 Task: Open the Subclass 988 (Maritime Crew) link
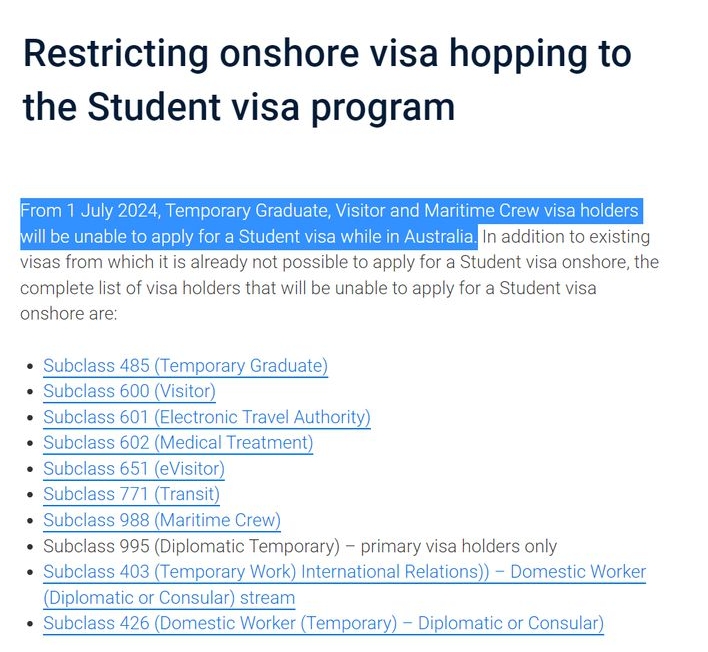[162, 520]
